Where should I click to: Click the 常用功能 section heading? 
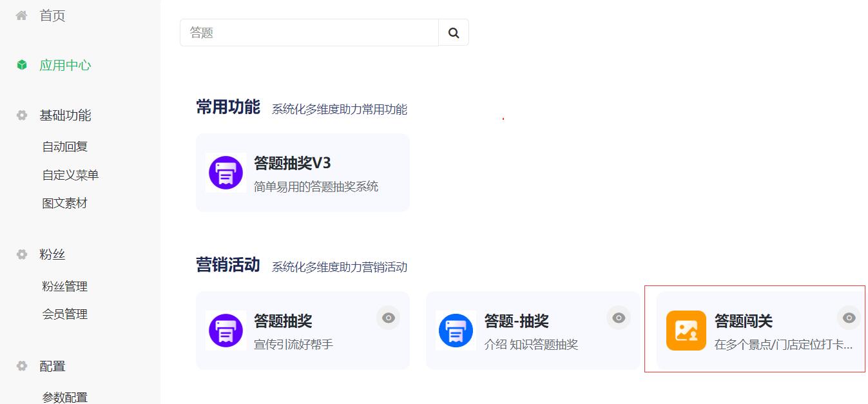pyautogui.click(x=227, y=107)
